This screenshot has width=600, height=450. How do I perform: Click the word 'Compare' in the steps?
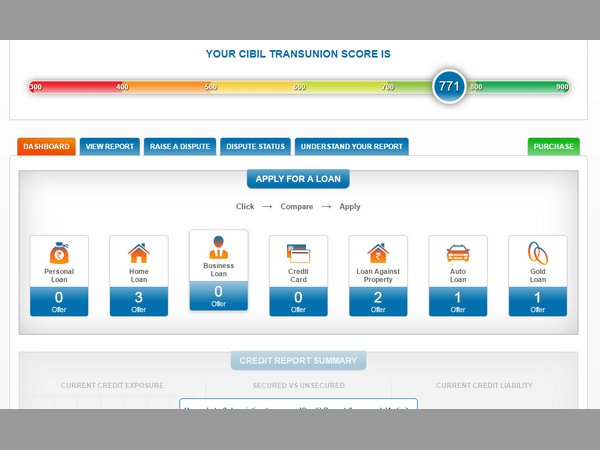point(297,207)
